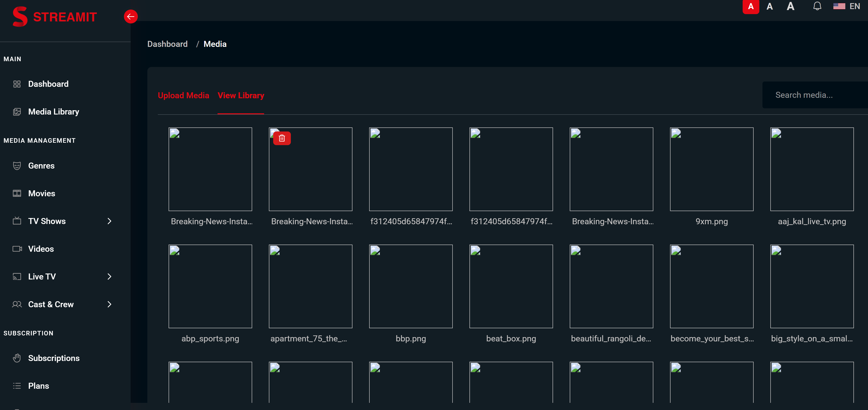
Task: Click the Genres mask icon
Action: pos(17,166)
